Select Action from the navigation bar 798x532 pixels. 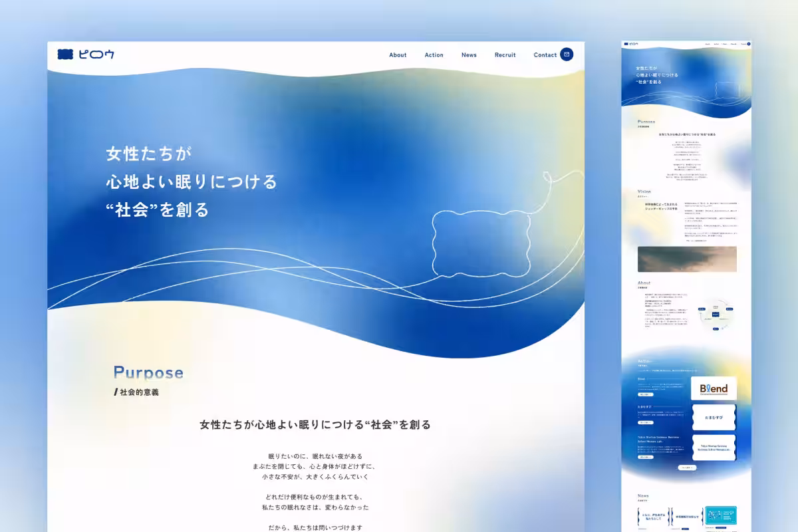434,55
